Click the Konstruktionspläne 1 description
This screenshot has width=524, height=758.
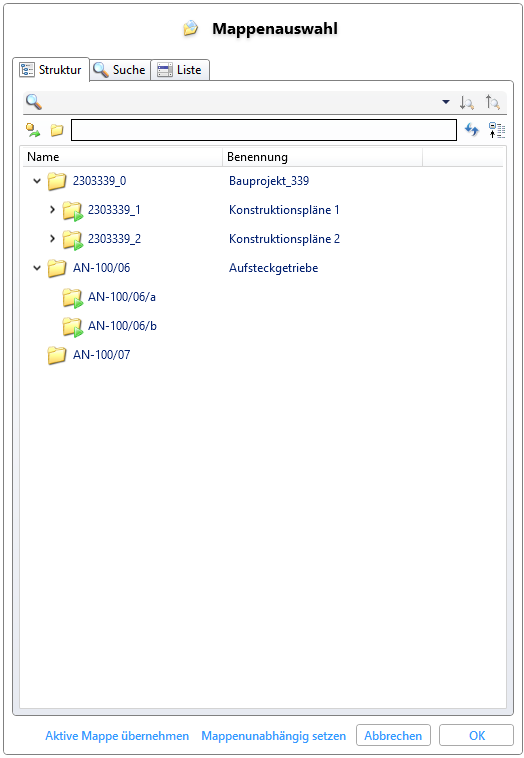click(284, 210)
